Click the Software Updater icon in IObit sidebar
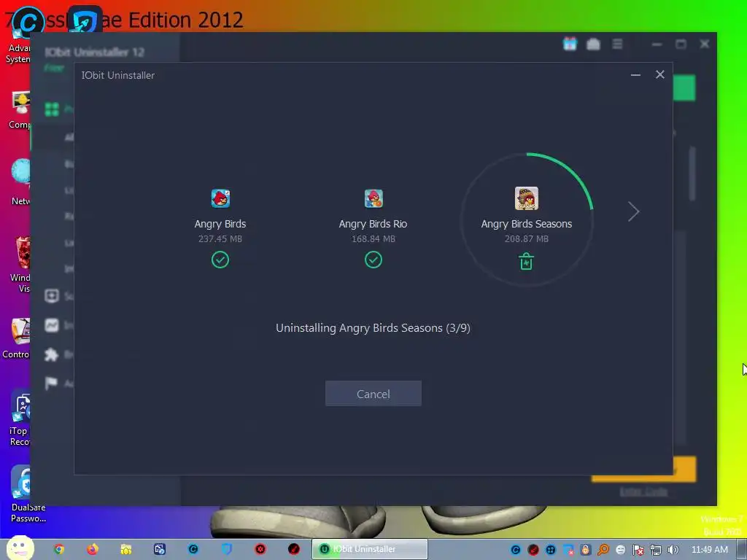This screenshot has height=560, width=747. coord(52,296)
